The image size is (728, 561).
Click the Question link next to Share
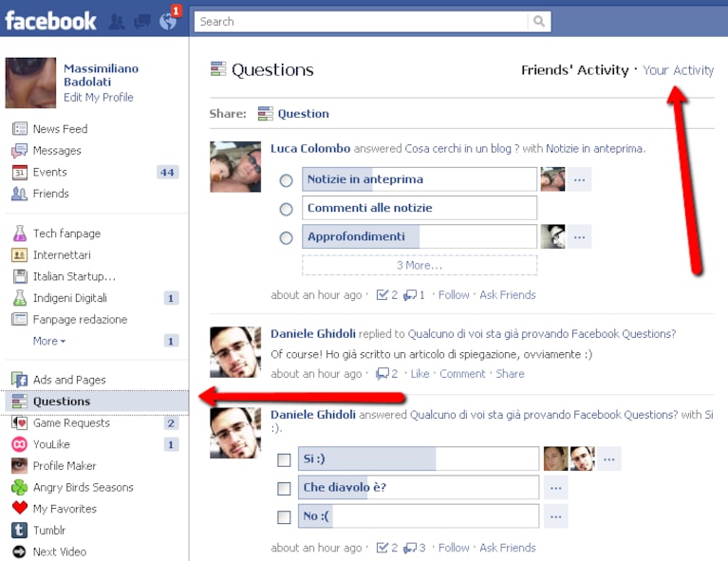pyautogui.click(x=303, y=114)
